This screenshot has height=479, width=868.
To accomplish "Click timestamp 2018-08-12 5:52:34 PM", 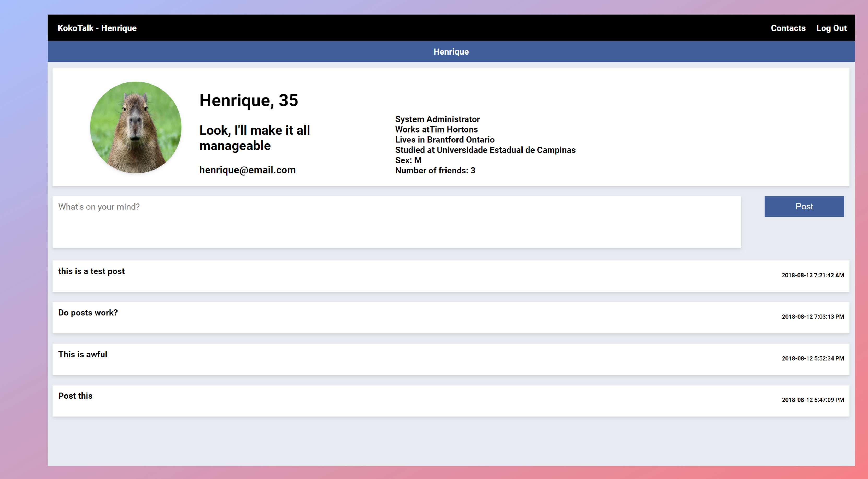I will pyautogui.click(x=812, y=358).
